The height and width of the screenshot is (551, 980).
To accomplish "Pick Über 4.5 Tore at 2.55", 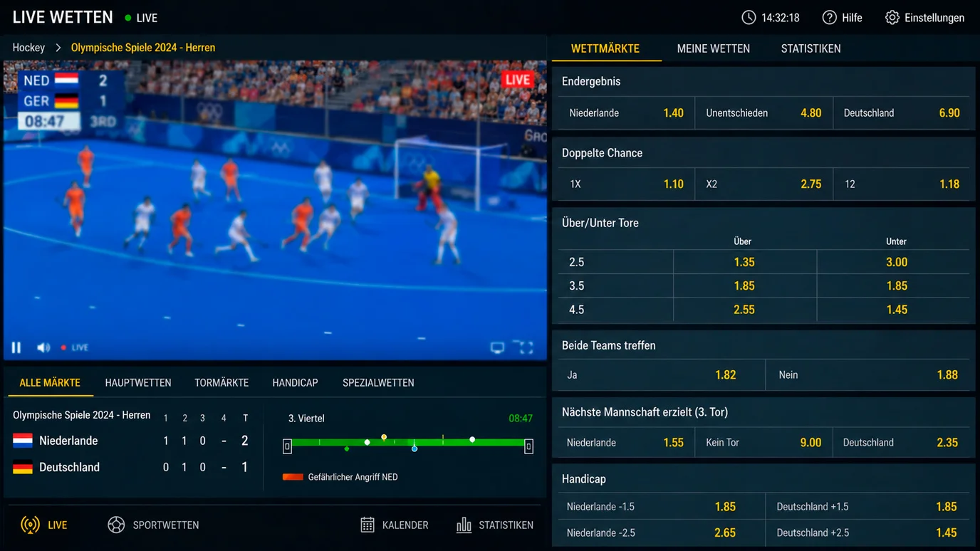I will [x=744, y=310].
